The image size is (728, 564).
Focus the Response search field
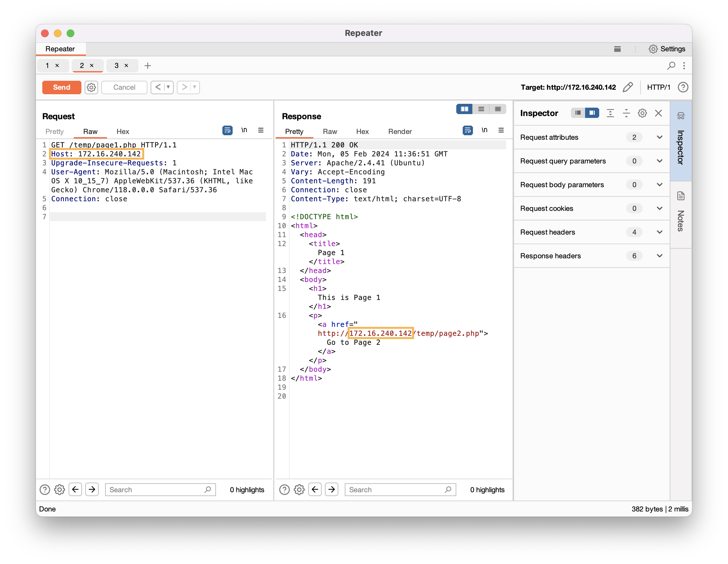pyautogui.click(x=400, y=490)
